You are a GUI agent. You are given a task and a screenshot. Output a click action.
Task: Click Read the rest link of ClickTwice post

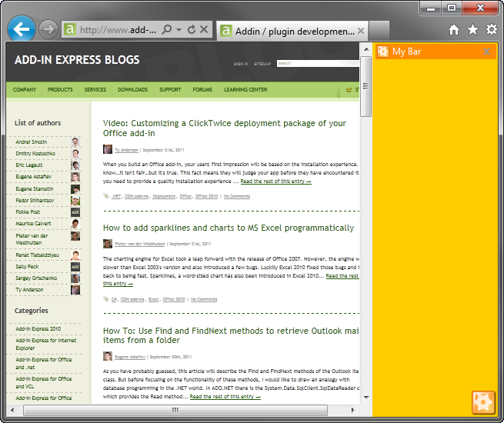275,182
